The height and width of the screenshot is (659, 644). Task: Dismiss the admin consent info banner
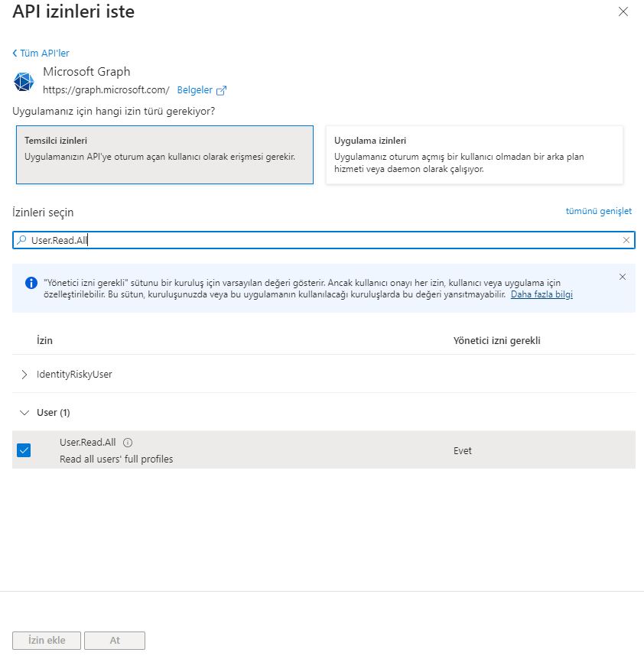(622, 277)
